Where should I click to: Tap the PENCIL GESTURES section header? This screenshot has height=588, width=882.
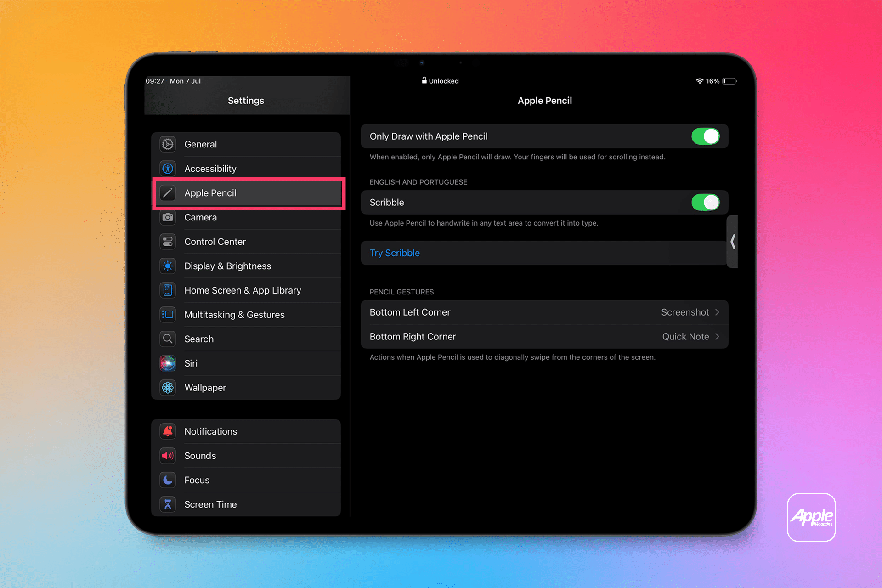point(401,292)
